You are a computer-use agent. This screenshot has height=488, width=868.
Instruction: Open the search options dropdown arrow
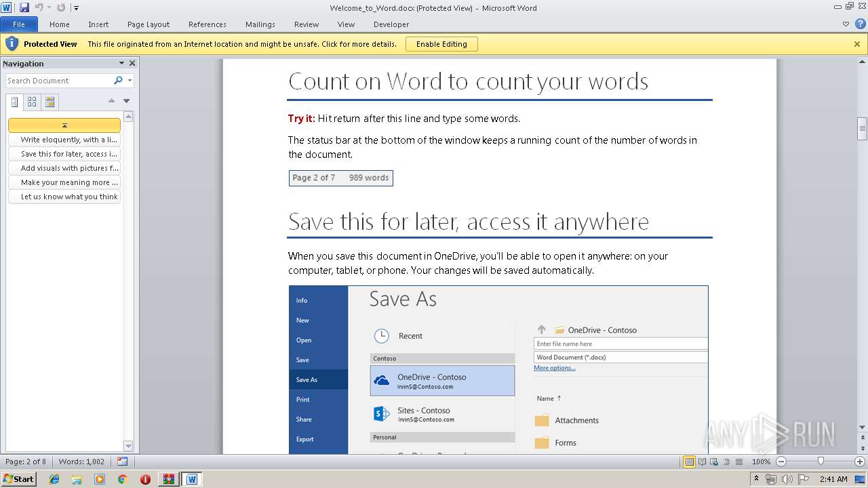[130, 81]
